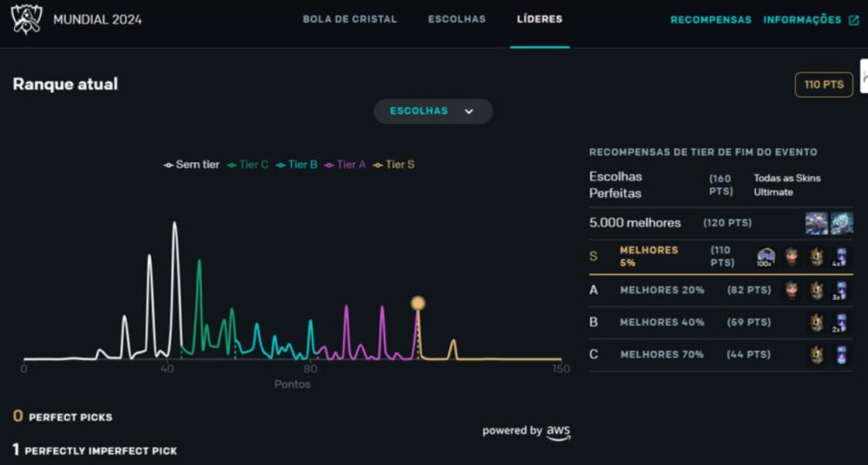This screenshot has height=465, width=868.
Task: Open the external link icon beside Informações
Action: tap(853, 20)
